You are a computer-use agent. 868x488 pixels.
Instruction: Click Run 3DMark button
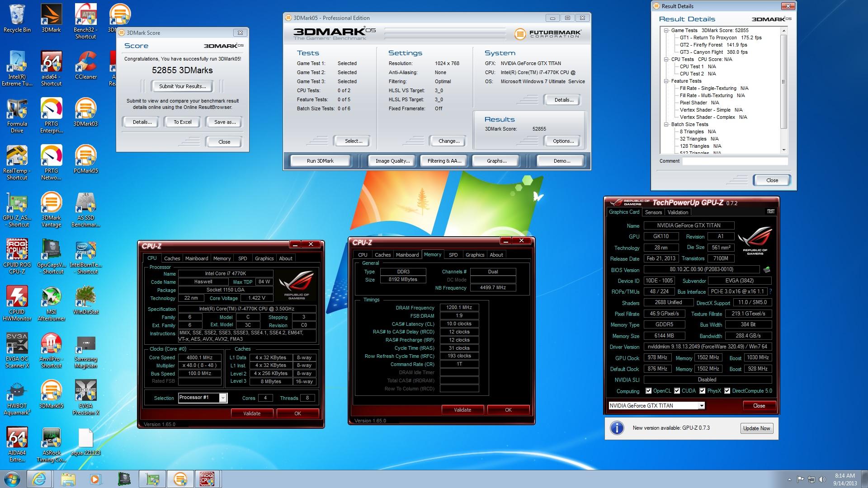[320, 161]
